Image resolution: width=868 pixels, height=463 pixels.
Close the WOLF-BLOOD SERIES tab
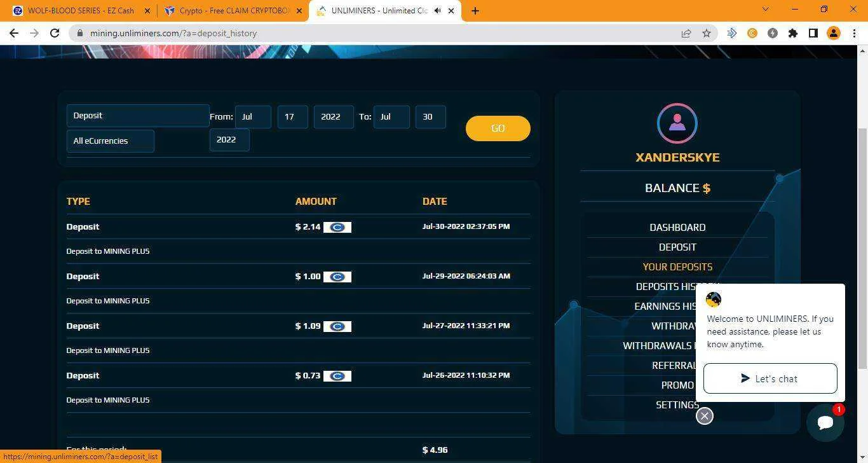(x=147, y=11)
